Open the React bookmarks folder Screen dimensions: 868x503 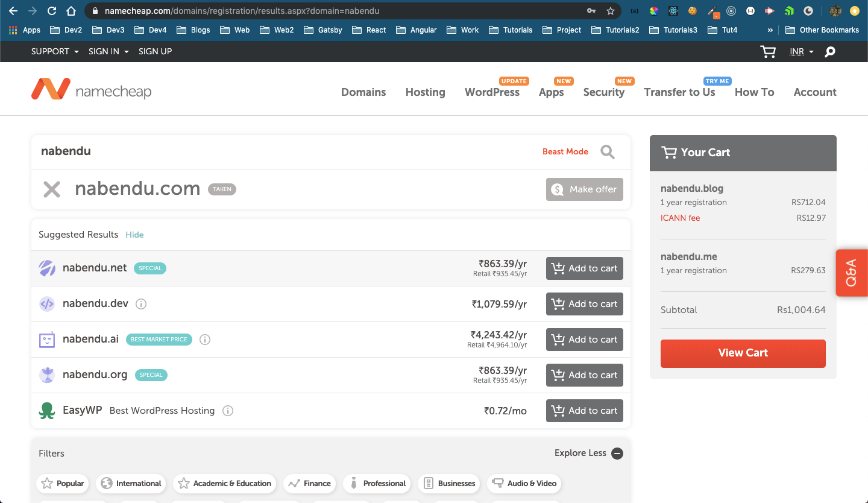pyautogui.click(x=369, y=30)
